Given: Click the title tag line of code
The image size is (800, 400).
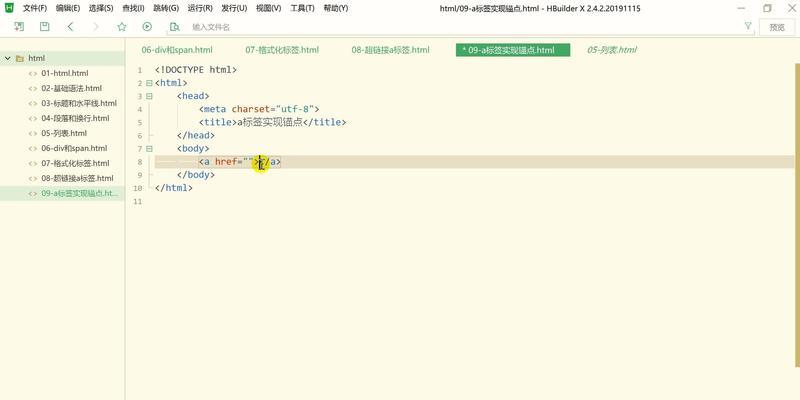Looking at the screenshot, I should click(272, 122).
